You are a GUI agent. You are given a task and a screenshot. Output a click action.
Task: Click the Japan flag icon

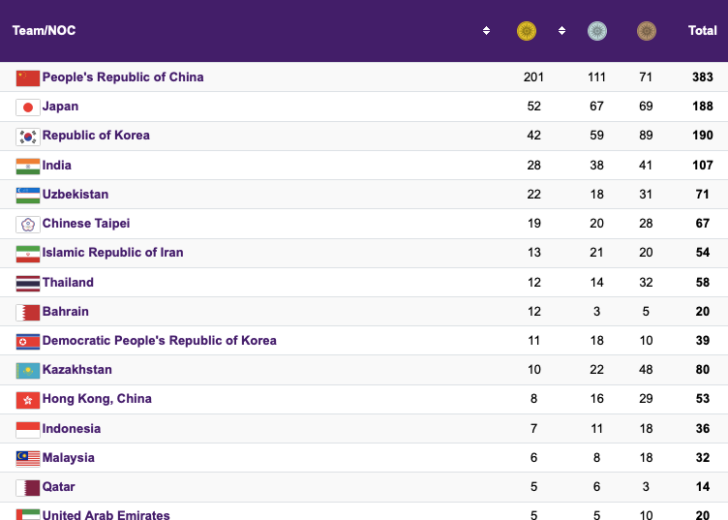pyautogui.click(x=28, y=107)
